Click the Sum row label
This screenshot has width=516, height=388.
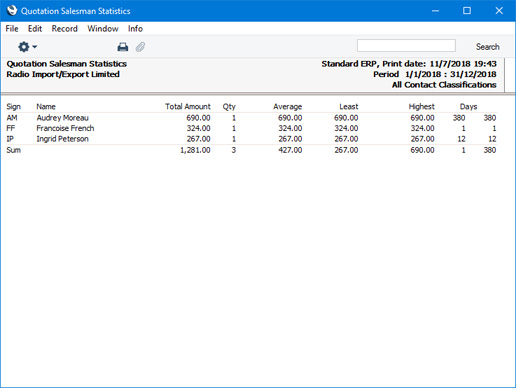[13, 150]
